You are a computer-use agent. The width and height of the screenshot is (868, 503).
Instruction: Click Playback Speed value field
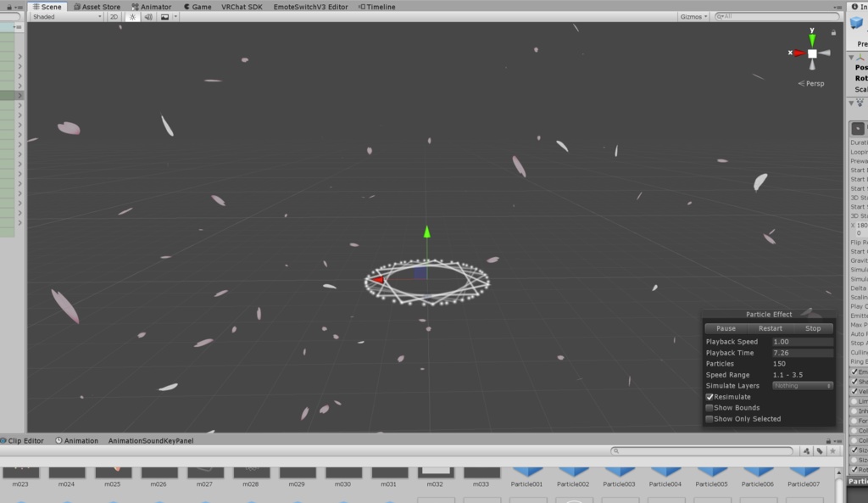[x=802, y=342]
